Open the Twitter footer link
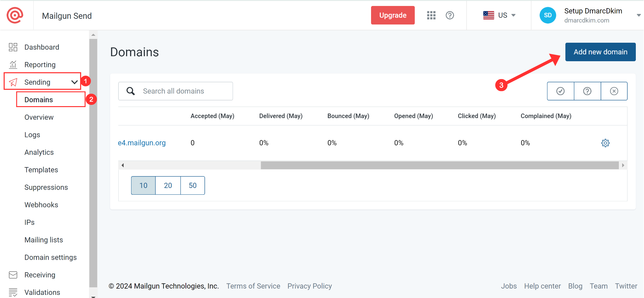The width and height of the screenshot is (644, 298). (626, 286)
